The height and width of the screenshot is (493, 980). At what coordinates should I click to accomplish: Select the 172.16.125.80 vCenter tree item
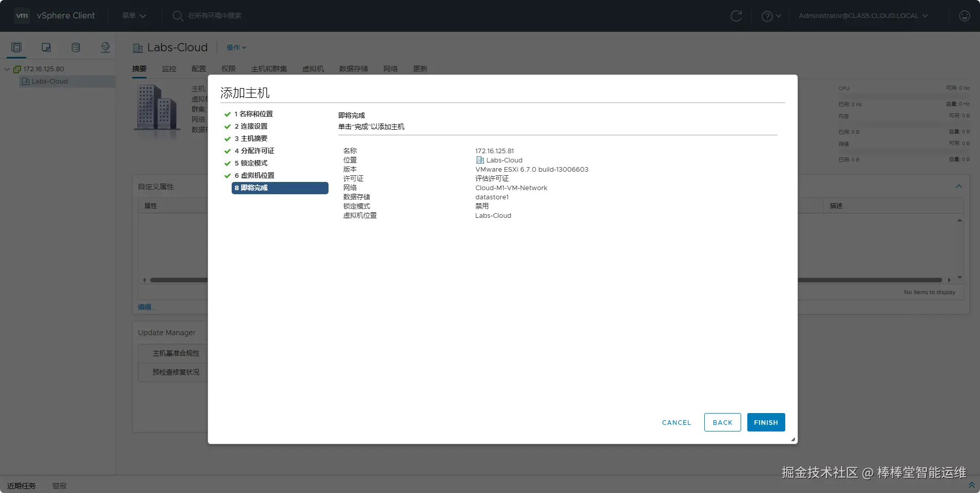44,69
